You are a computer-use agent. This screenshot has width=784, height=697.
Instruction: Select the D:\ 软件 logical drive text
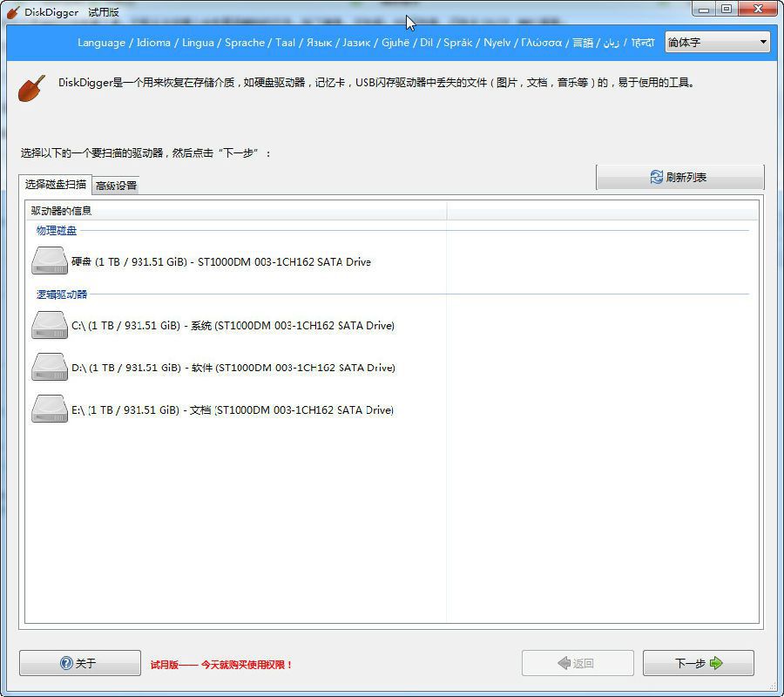[233, 368]
